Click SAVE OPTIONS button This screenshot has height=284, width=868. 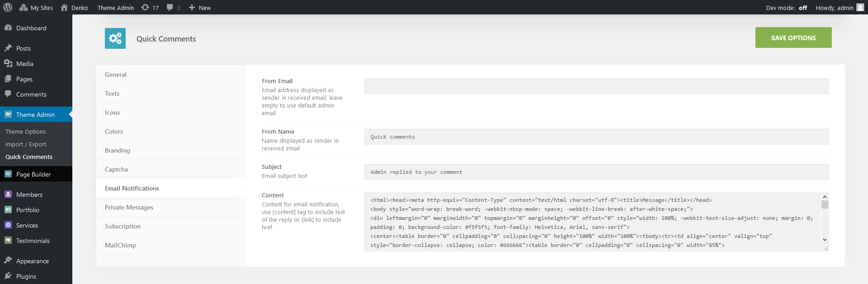(793, 37)
